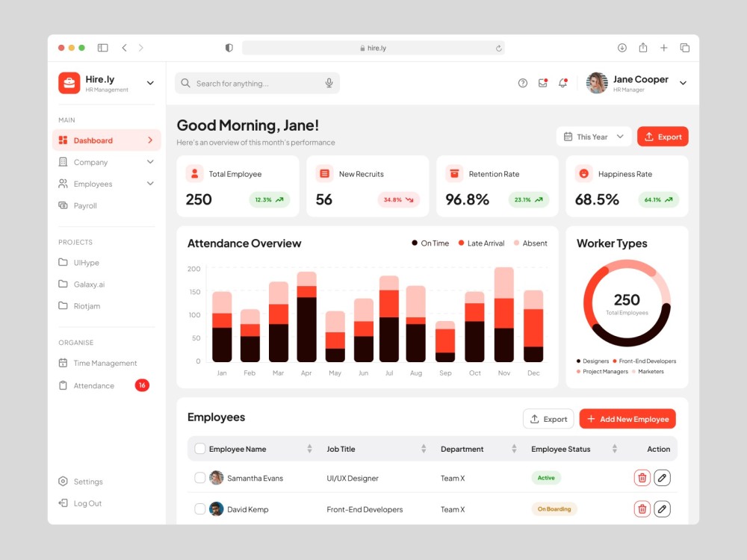Click the browser share icon
Viewport: 747px width, 560px height.
tap(643, 47)
